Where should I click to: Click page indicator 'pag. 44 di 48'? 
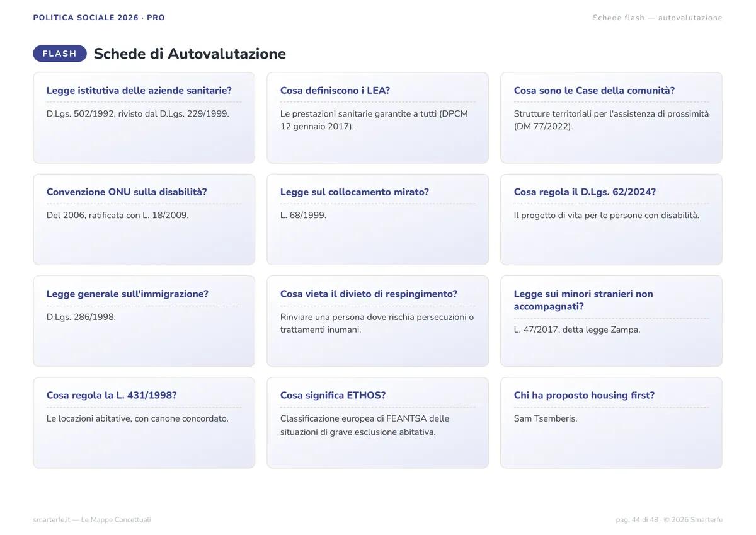pos(637,520)
